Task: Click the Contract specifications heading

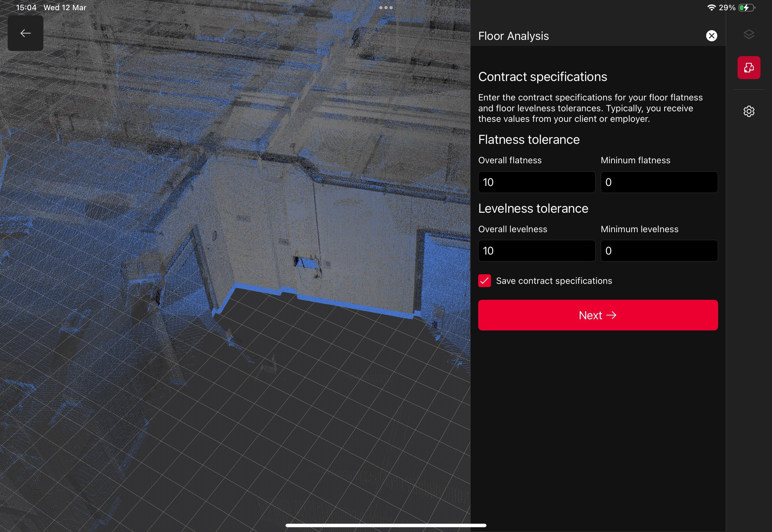Action: click(x=542, y=77)
